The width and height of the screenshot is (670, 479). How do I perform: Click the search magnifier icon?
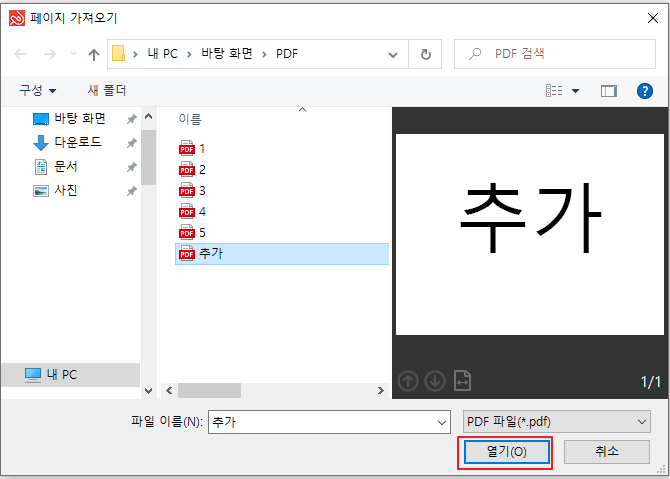tap(475, 54)
